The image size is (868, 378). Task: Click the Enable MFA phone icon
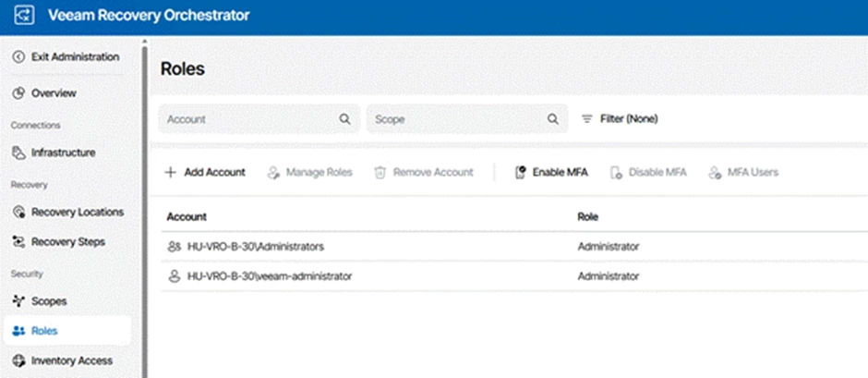click(x=520, y=173)
